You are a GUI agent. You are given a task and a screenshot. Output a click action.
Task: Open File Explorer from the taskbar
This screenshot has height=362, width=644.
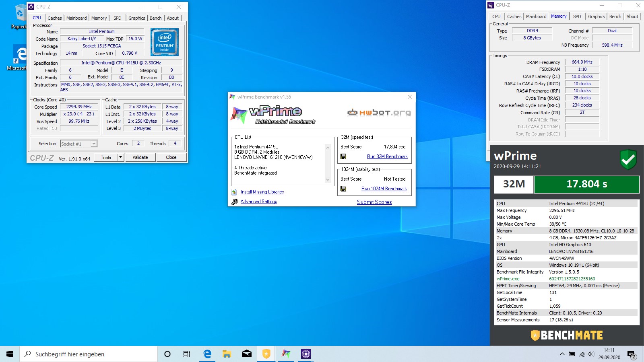tap(227, 354)
